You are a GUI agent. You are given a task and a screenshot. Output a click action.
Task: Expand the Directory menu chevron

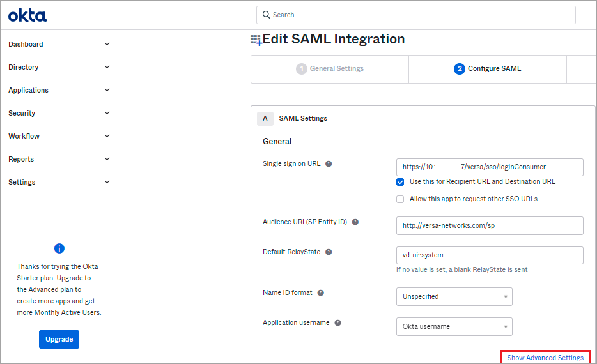107,67
